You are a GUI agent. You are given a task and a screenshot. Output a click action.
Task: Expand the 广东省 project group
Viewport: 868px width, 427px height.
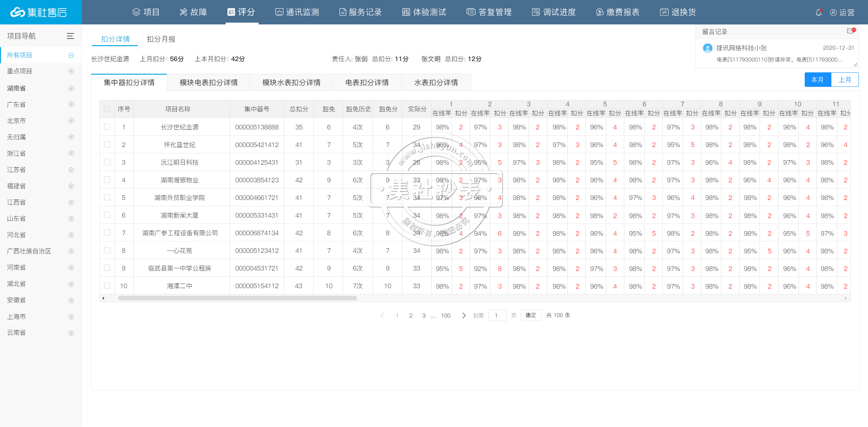coord(71,104)
